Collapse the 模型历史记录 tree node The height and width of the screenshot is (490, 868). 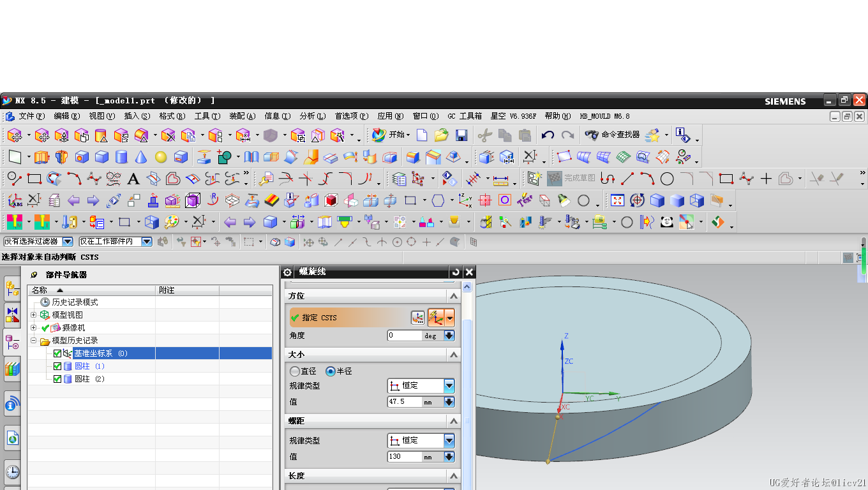pos(33,340)
